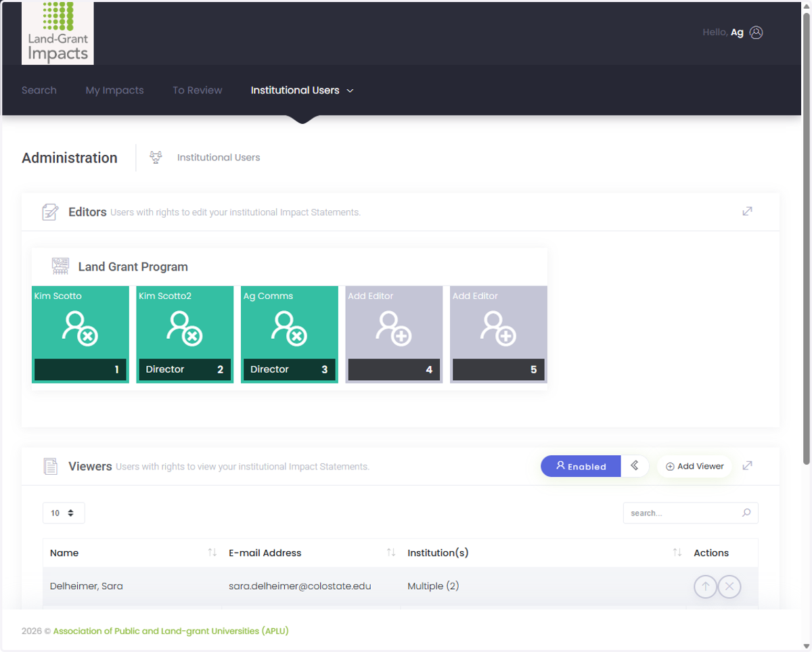812x652 pixels.
Task: Click the Add Viewer button
Action: click(695, 466)
